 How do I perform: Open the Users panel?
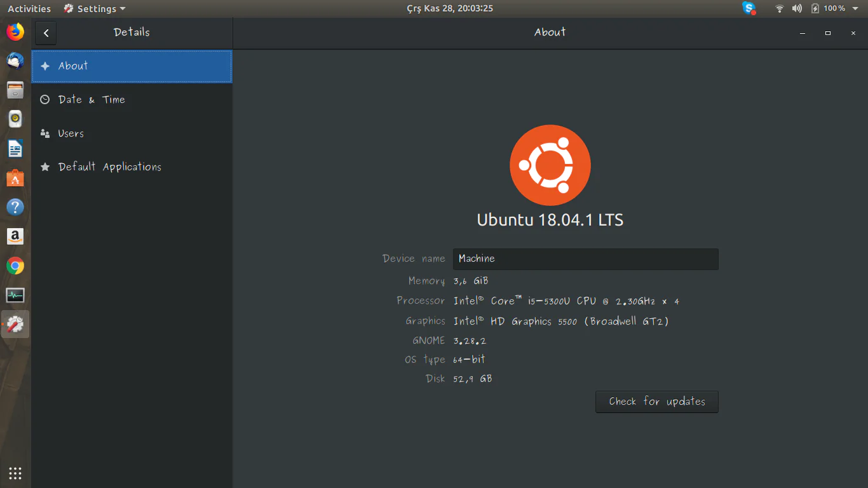(132, 133)
